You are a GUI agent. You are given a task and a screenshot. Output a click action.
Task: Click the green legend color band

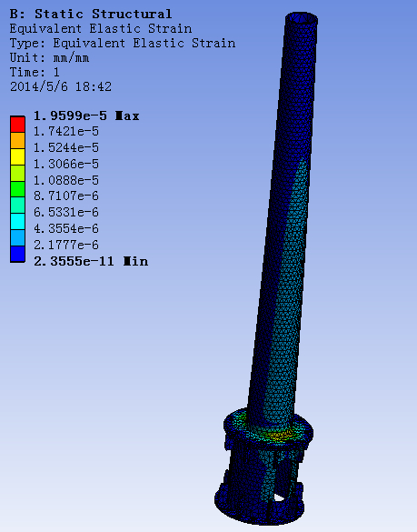pyautogui.click(x=17, y=189)
